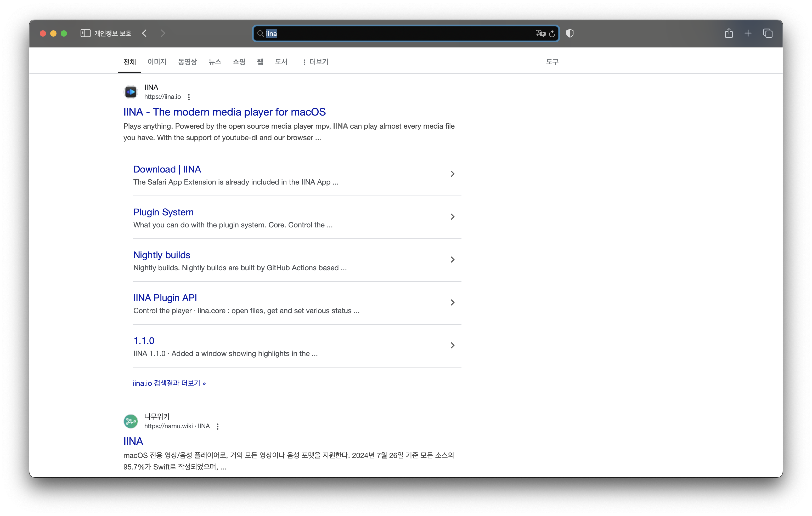Click the address bar search field

[398, 33]
